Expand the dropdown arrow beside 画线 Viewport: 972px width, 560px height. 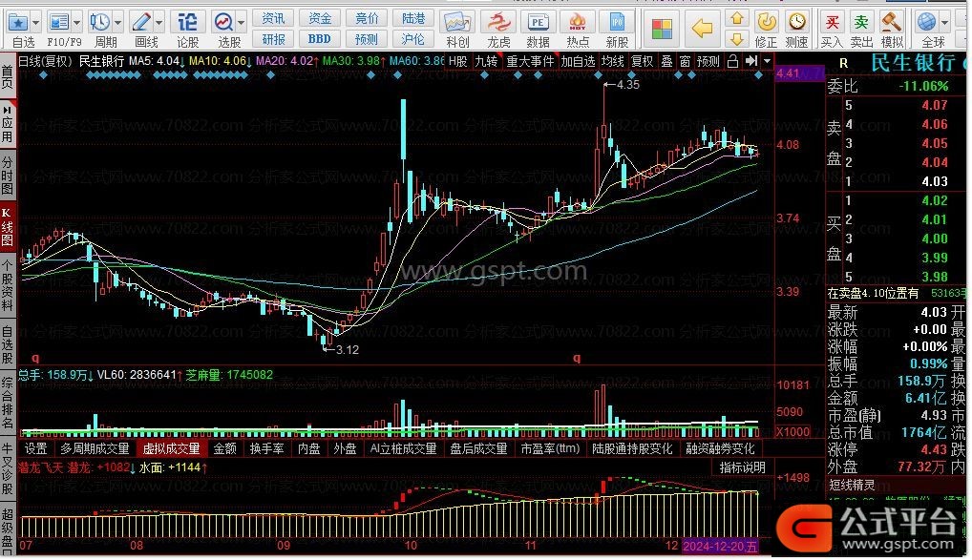point(159,24)
